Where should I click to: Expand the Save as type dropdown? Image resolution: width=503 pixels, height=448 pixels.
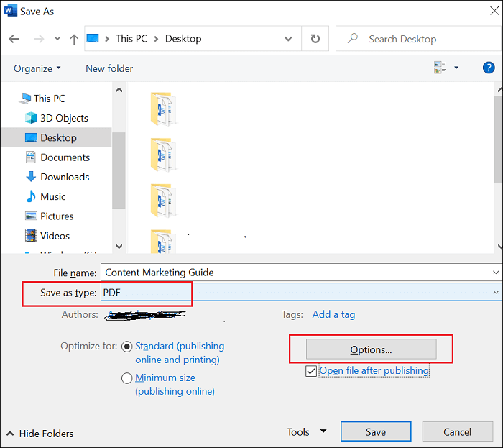pyautogui.click(x=495, y=292)
